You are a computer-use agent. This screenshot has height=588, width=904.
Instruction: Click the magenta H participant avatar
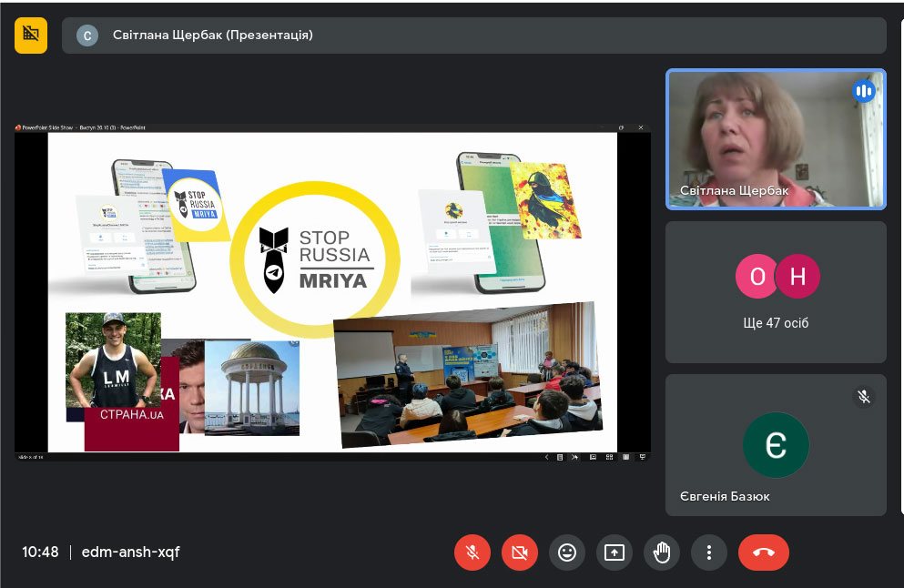tap(797, 276)
